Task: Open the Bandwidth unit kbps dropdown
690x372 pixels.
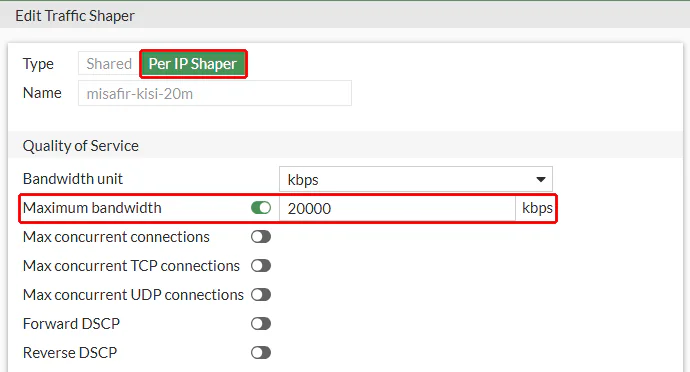Action: click(416, 179)
